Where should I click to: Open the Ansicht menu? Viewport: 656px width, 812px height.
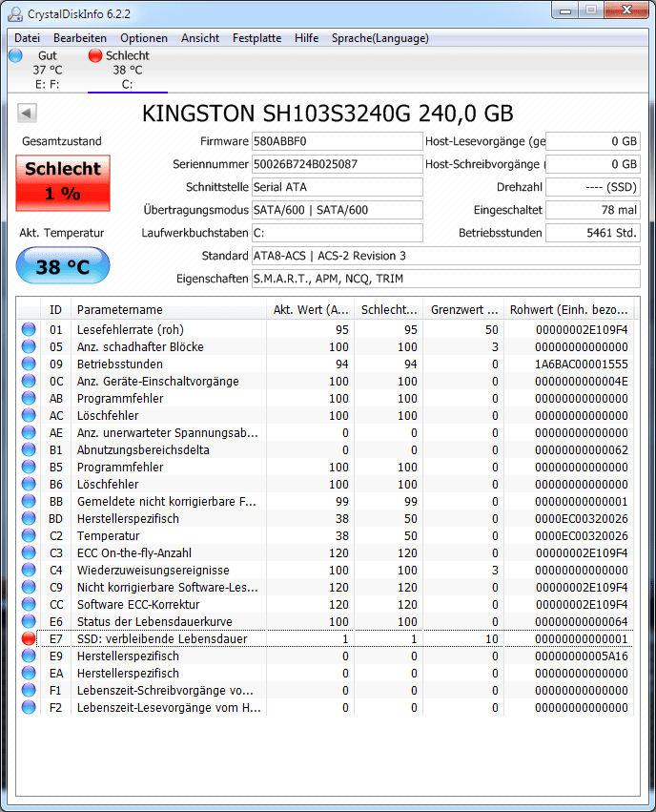click(x=200, y=38)
